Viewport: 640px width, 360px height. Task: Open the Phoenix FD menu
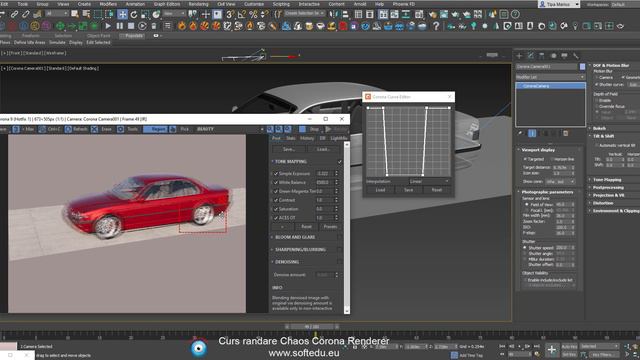tap(403, 4)
